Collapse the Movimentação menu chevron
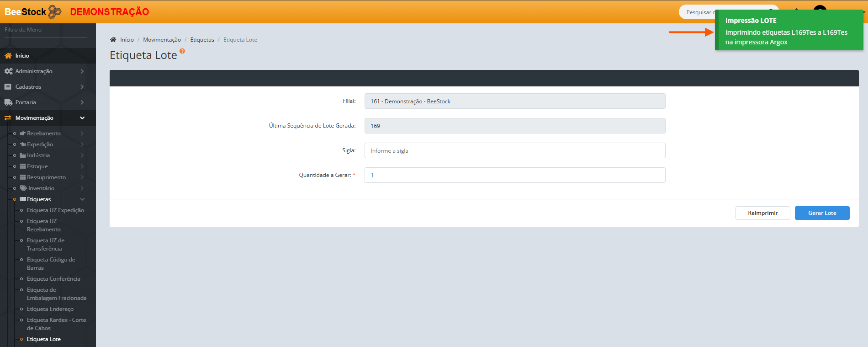The height and width of the screenshot is (347, 868). click(x=82, y=118)
